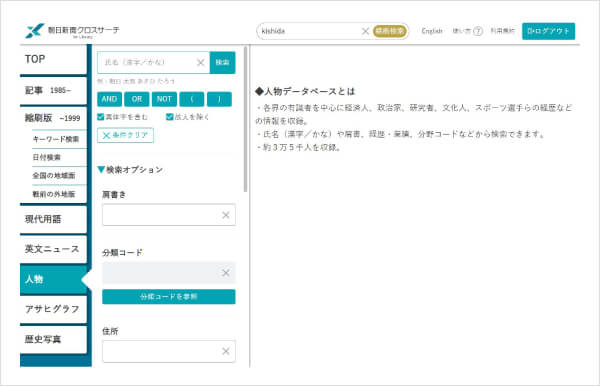Open the 利用規約 terms link
Image resolution: width=600 pixels, height=386 pixels.
click(x=502, y=31)
